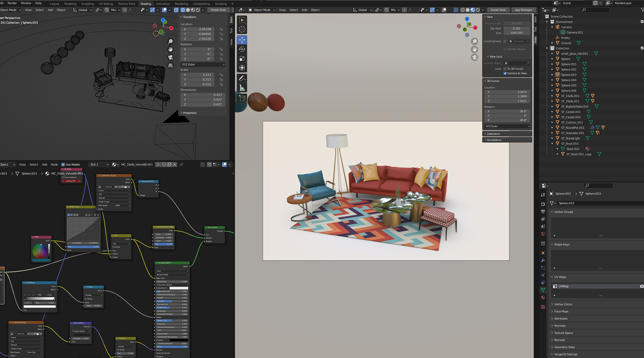Screen dimensions: 644x358
Task: Select the Annotate pencil tool
Action: (x=242, y=78)
